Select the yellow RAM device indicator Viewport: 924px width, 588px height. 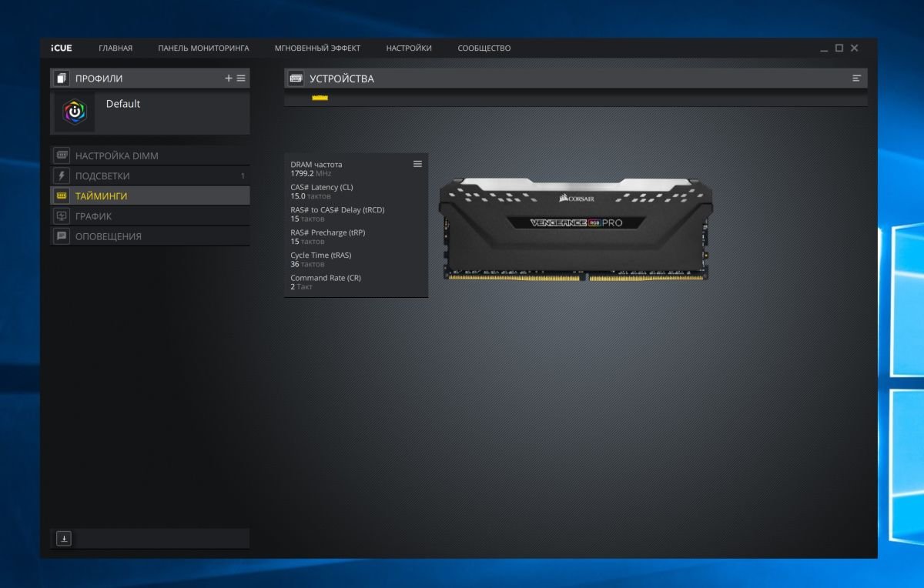pyautogui.click(x=320, y=98)
